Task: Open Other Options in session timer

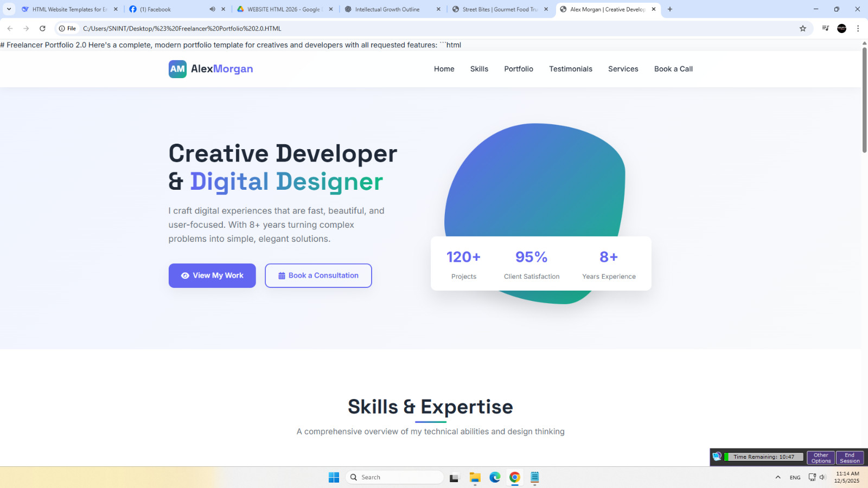Action: (821, 458)
